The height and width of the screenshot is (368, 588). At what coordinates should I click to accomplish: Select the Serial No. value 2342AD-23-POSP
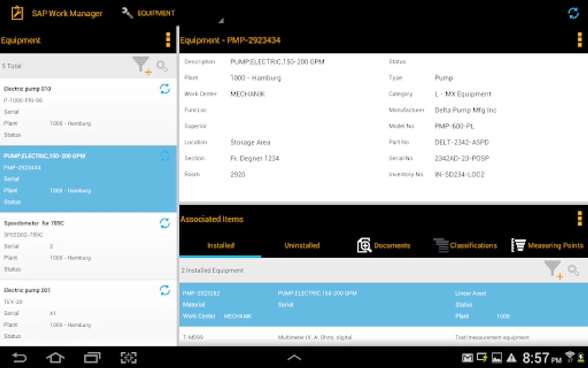pos(462,158)
